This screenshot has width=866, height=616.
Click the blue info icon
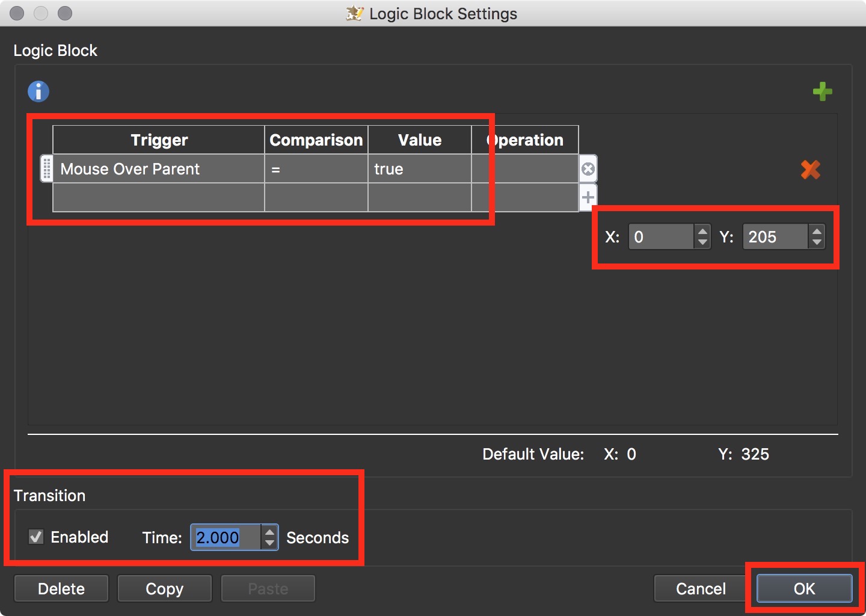pyautogui.click(x=38, y=91)
